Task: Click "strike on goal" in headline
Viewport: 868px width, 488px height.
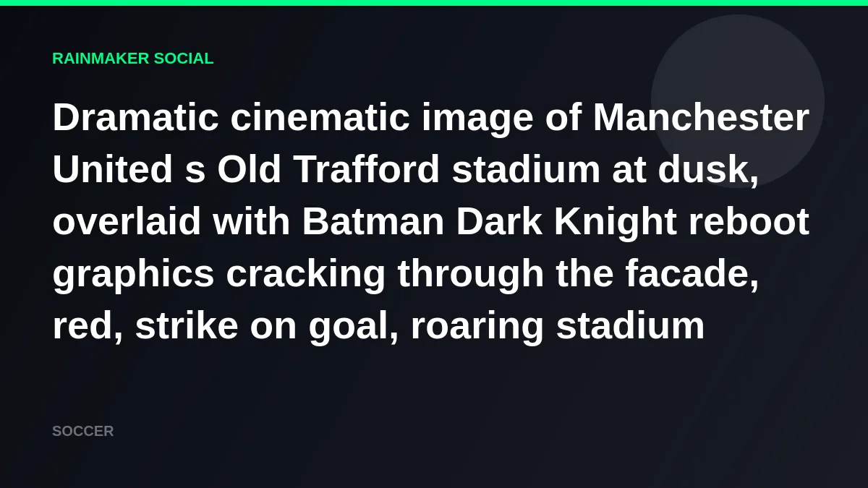Action: click(266, 325)
